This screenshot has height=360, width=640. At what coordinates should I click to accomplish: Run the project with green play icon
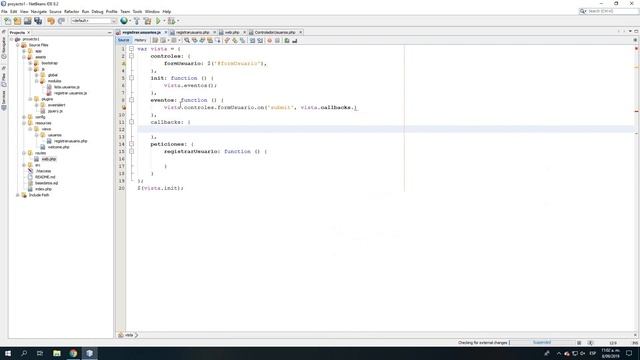click(x=158, y=21)
